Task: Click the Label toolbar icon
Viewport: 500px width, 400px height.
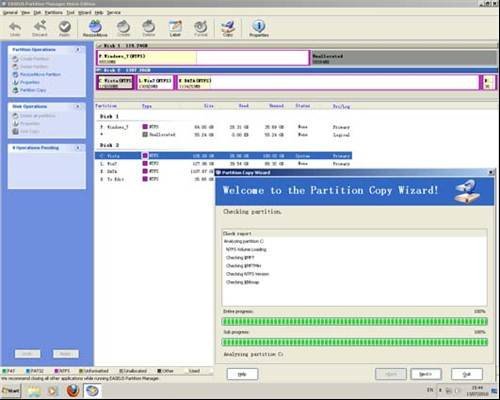Action: [175, 28]
